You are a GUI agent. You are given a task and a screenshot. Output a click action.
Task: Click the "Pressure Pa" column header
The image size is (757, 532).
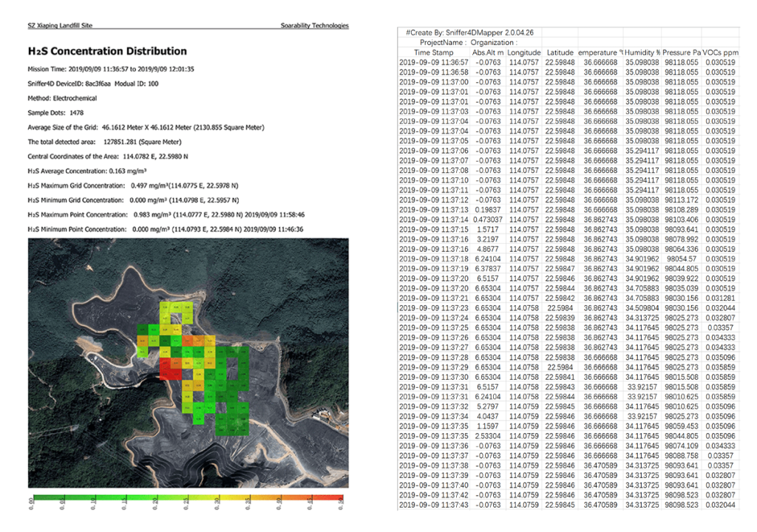tap(682, 52)
